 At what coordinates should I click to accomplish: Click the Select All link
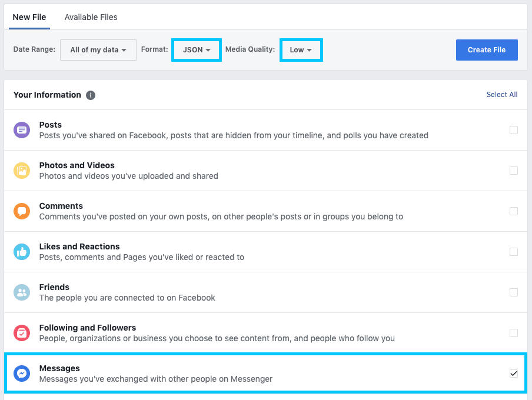[x=501, y=94]
